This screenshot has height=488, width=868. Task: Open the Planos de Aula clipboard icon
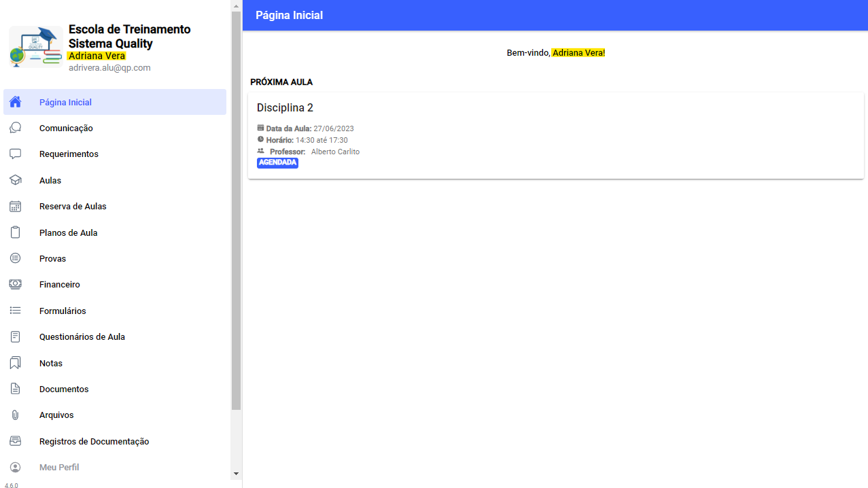15,232
